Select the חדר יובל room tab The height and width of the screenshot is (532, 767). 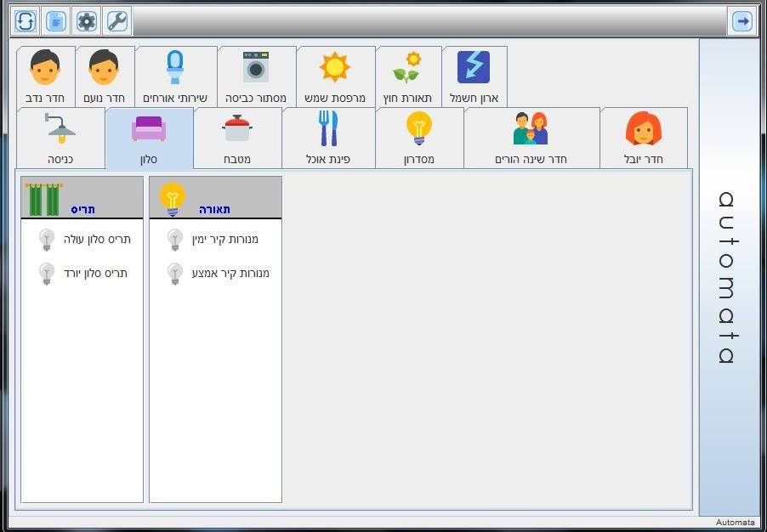643,138
